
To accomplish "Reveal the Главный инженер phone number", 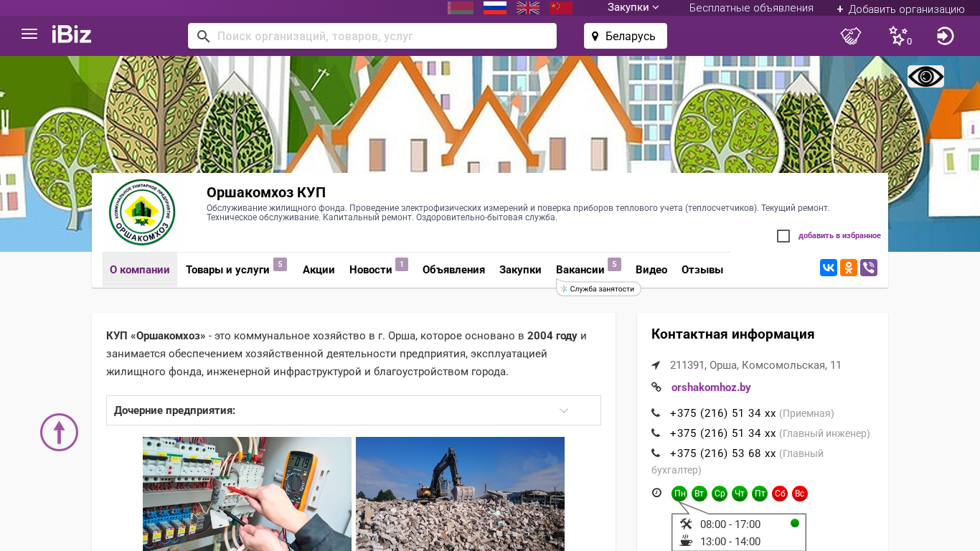I will 722,433.
